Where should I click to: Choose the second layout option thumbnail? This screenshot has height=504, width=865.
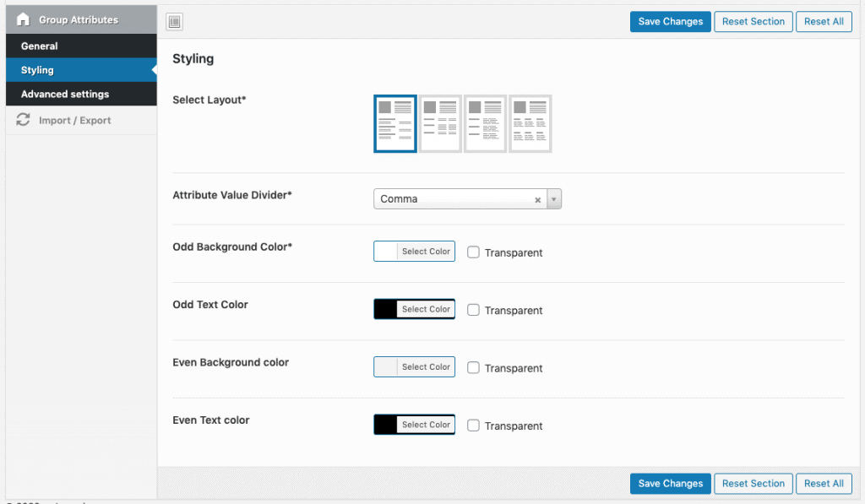(x=440, y=123)
